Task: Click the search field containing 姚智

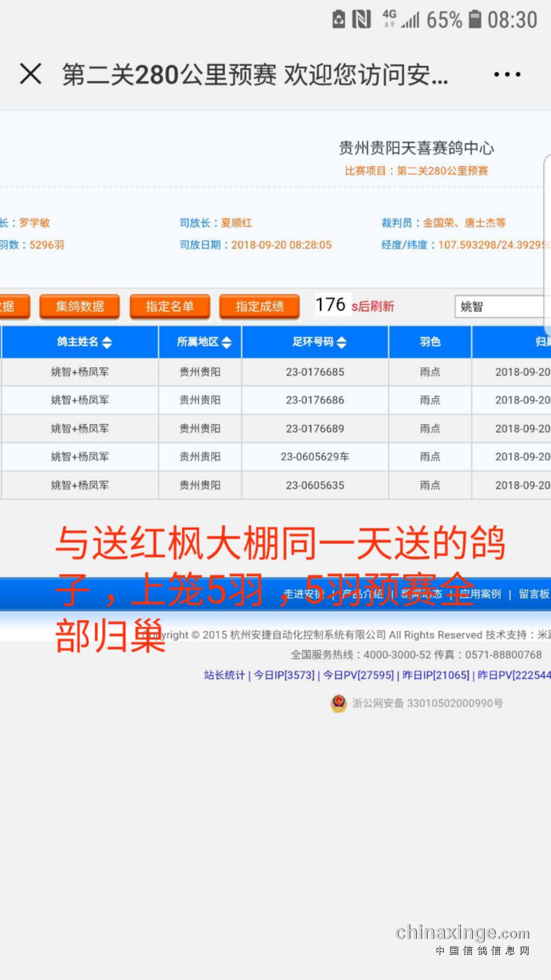Action: click(x=500, y=307)
